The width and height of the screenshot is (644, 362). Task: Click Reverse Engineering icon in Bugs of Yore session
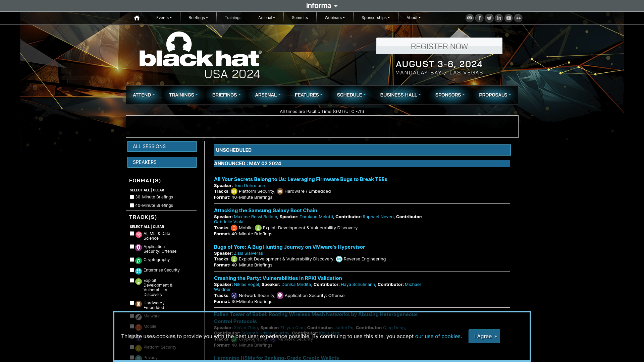pyautogui.click(x=339, y=259)
